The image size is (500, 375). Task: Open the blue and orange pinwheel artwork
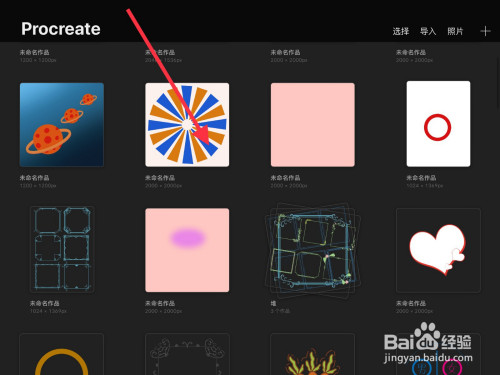click(x=187, y=125)
